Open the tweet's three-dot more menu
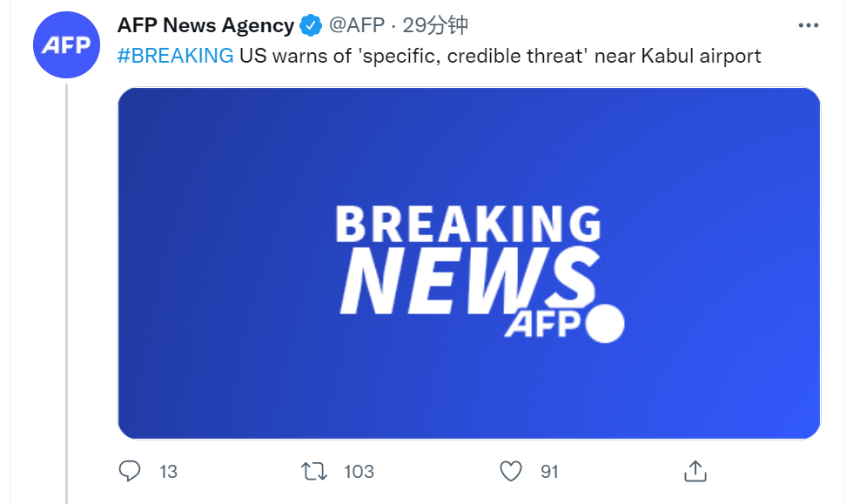This screenshot has height=504, width=860. click(809, 26)
